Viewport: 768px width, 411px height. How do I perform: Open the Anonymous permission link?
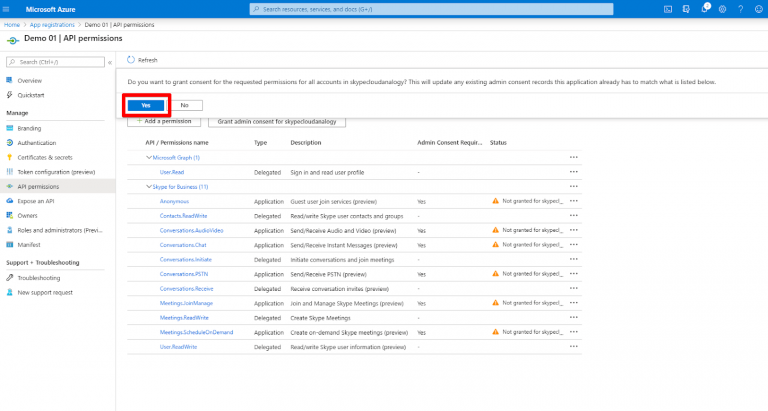point(174,201)
